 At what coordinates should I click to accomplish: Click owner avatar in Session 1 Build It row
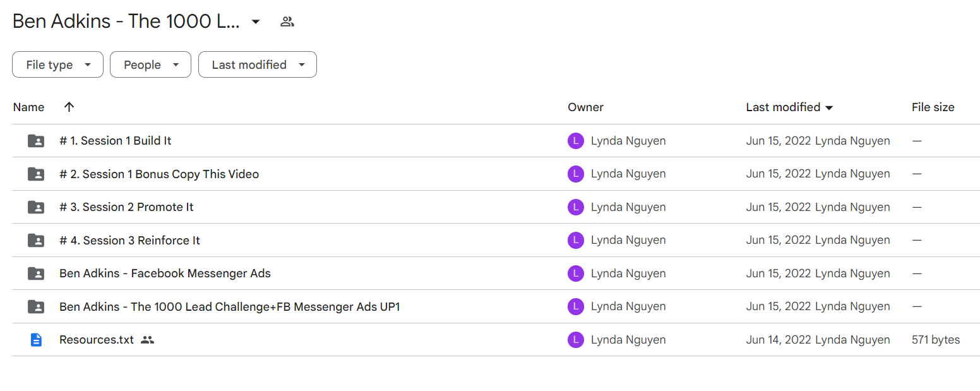pyautogui.click(x=576, y=141)
